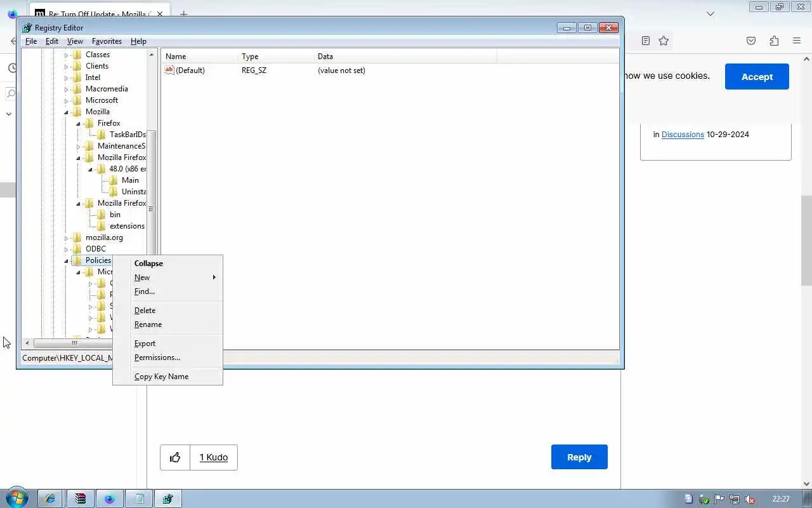This screenshot has width=812, height=508.
Task: Switch to Firefox via the taskbar icon
Action: [109, 499]
